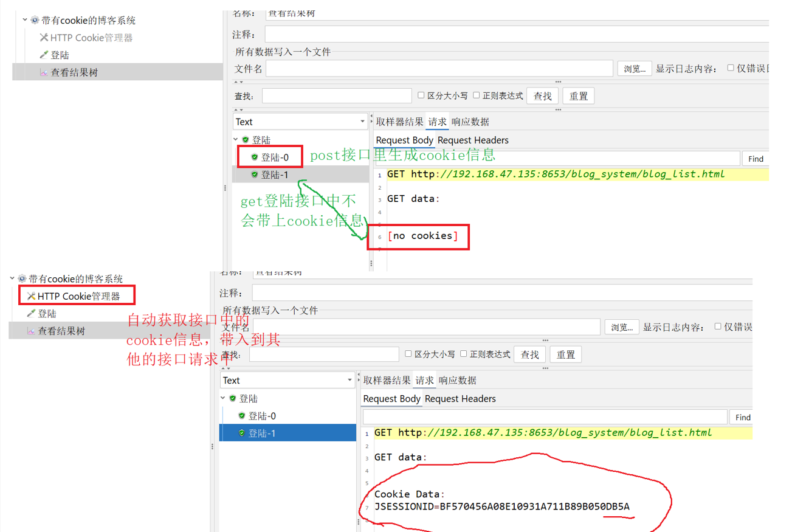The height and width of the screenshot is (532, 792).
Task: Select 登陆-0 result row in upper results tree
Action: click(275, 157)
